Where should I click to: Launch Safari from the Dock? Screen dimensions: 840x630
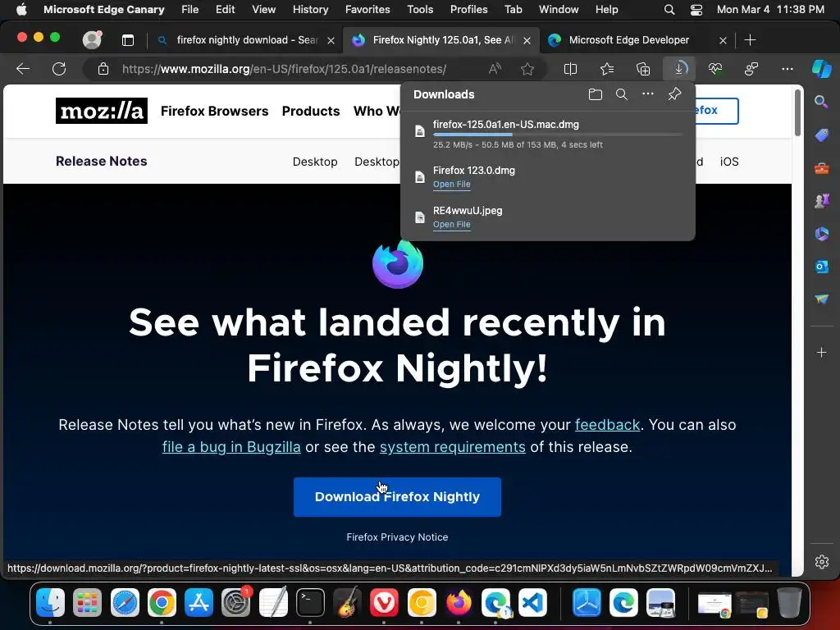click(x=125, y=603)
